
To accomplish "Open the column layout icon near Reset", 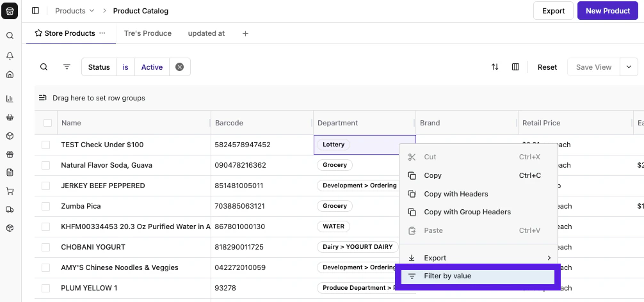I will click(x=515, y=67).
